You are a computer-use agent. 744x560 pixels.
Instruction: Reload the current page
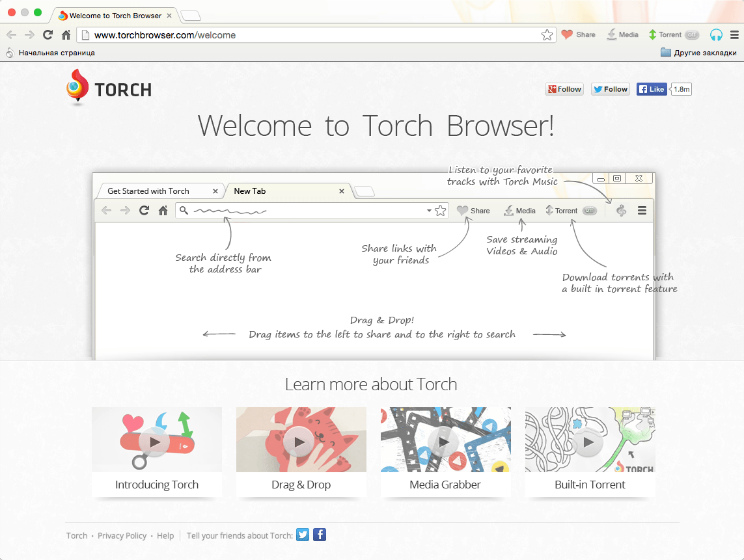[x=48, y=34]
